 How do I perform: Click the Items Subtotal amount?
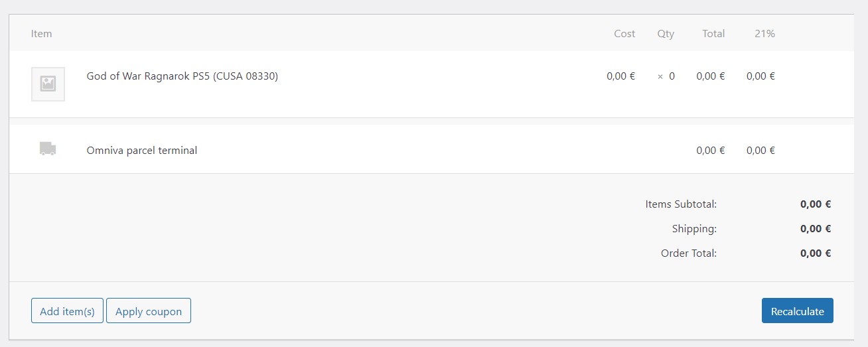(816, 204)
